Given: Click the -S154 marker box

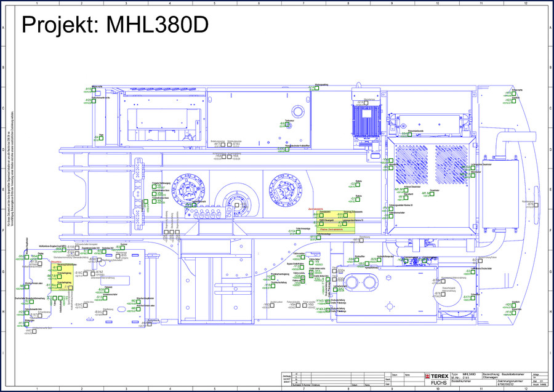Looking at the screenshot, I should (298, 231).
